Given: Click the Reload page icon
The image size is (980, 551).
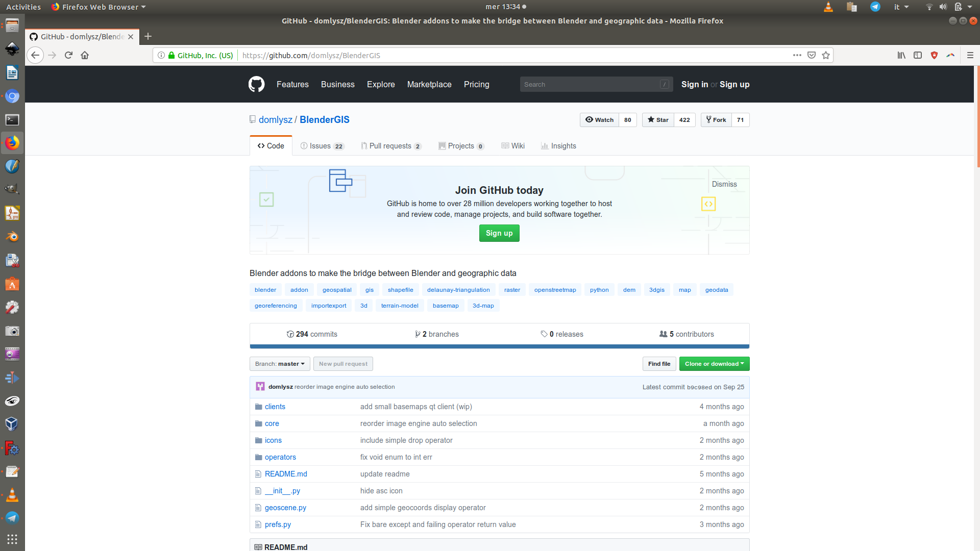Looking at the screenshot, I should click(68, 55).
